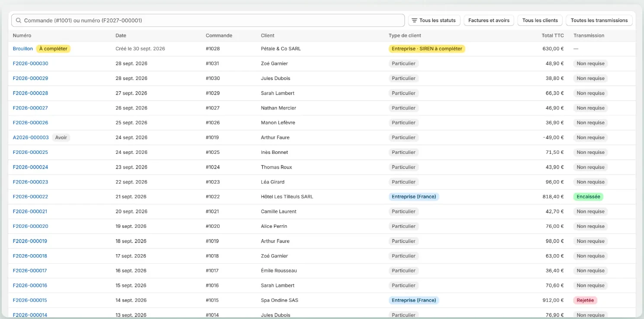
Task: Open invoice F2026-000028
Action: 30,93
